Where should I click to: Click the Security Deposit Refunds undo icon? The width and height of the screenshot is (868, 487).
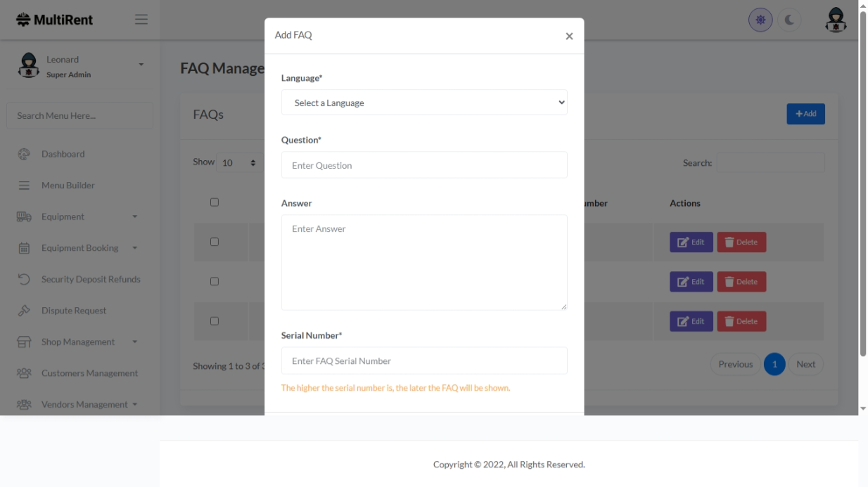point(24,279)
